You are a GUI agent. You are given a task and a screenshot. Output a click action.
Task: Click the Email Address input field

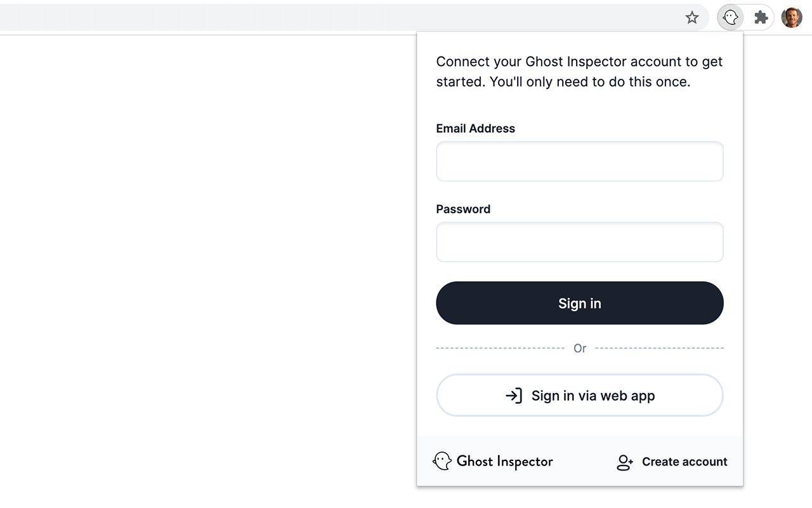pyautogui.click(x=579, y=161)
